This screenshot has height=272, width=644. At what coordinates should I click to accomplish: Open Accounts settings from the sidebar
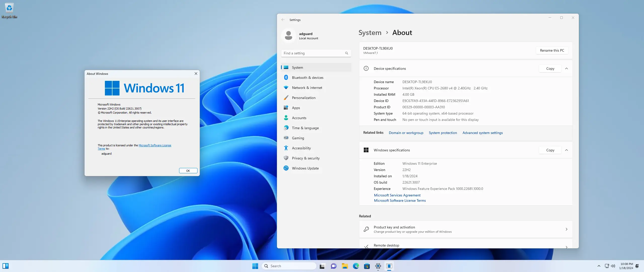click(x=299, y=118)
